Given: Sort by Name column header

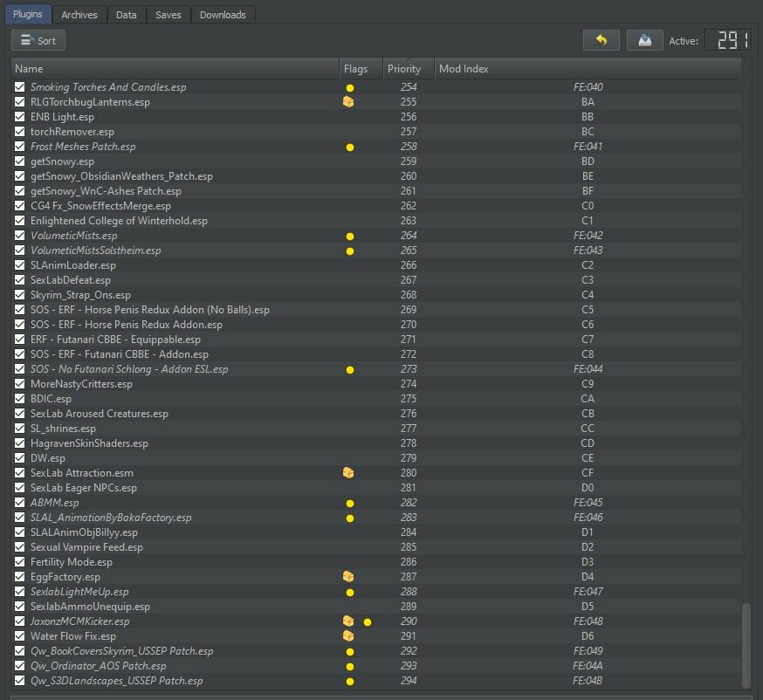Looking at the screenshot, I should tap(175, 69).
